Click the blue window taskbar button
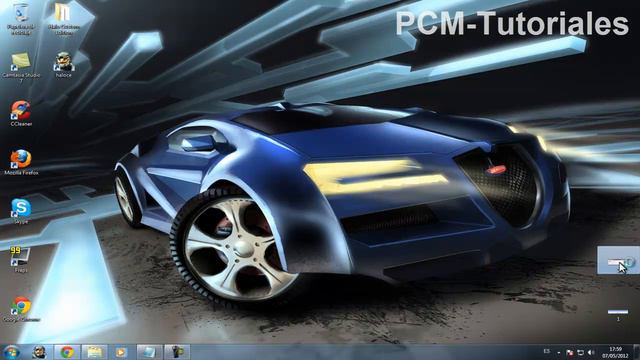The width and height of the screenshot is (640, 360). pyautogui.click(x=149, y=352)
